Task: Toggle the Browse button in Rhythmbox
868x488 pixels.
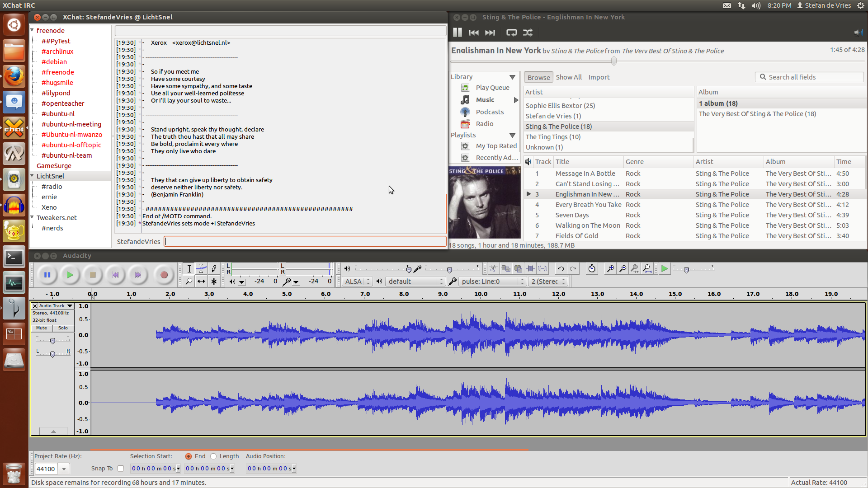Action: (x=538, y=77)
